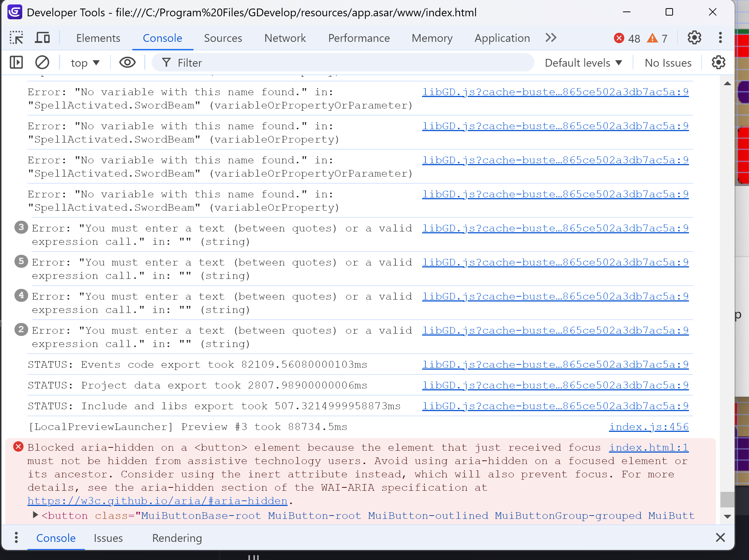This screenshot has width=749, height=560.
Task: Close the bottom drawer panel
Action: [720, 537]
